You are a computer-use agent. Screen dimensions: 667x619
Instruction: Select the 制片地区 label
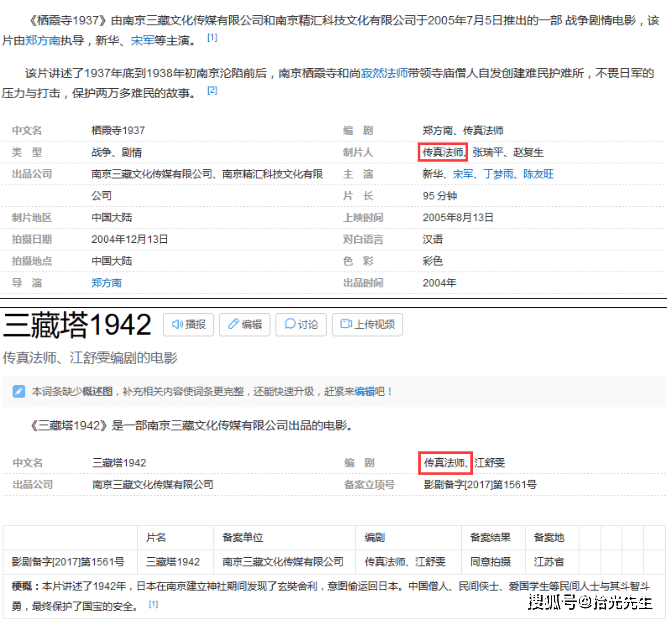(x=32, y=217)
